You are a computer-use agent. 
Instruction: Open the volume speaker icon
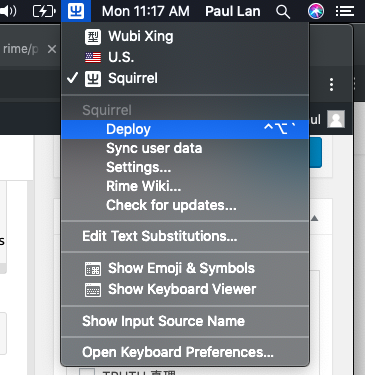(x=8, y=11)
